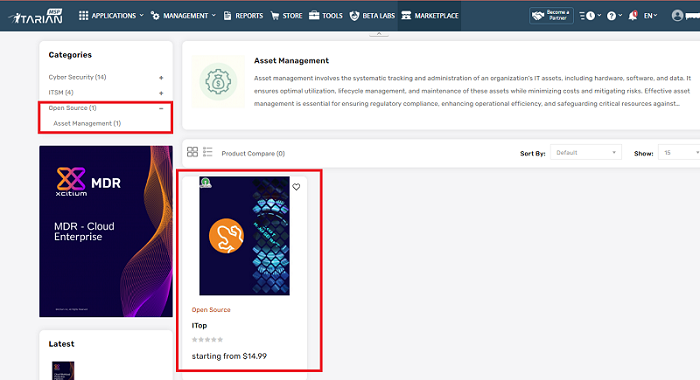Click the Beta Labs shield icon
Viewport: 700px width, 380px height.
(354, 16)
